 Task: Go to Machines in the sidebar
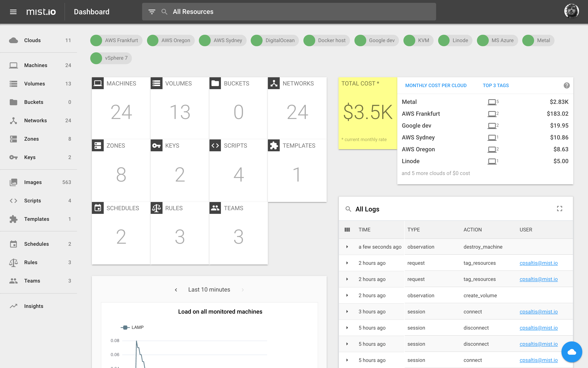point(39,65)
